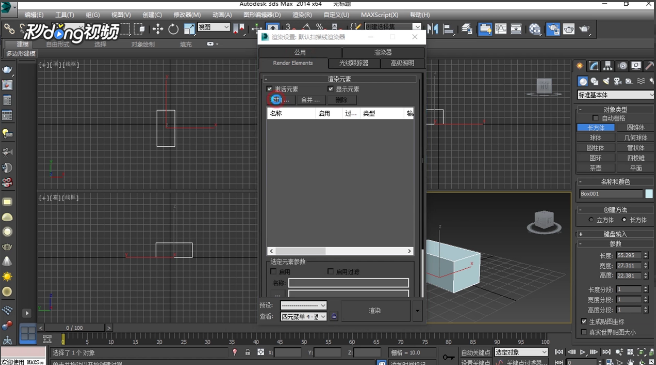
Task: Expand the 键盘输入 rollout
Action: (x=615, y=234)
